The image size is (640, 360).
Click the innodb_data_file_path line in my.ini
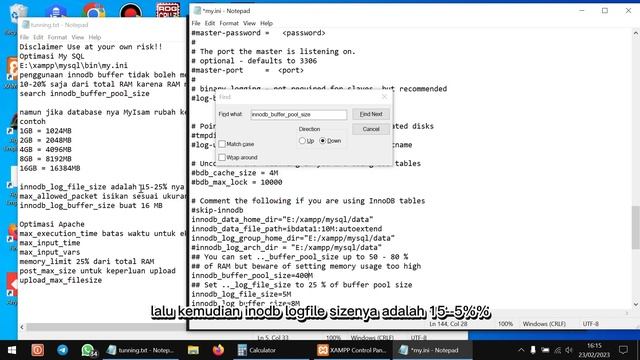coord(287,229)
